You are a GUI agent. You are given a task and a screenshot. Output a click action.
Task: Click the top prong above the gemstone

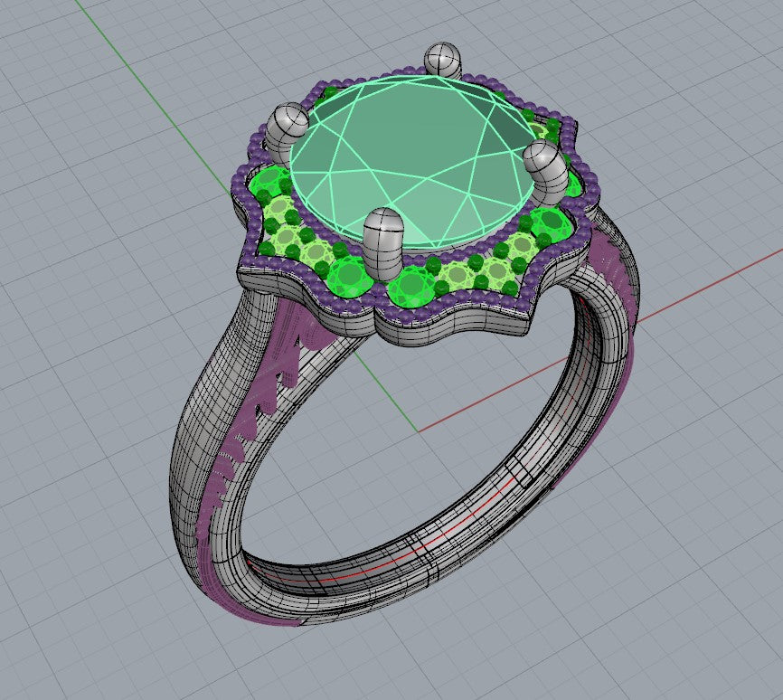click(443, 61)
